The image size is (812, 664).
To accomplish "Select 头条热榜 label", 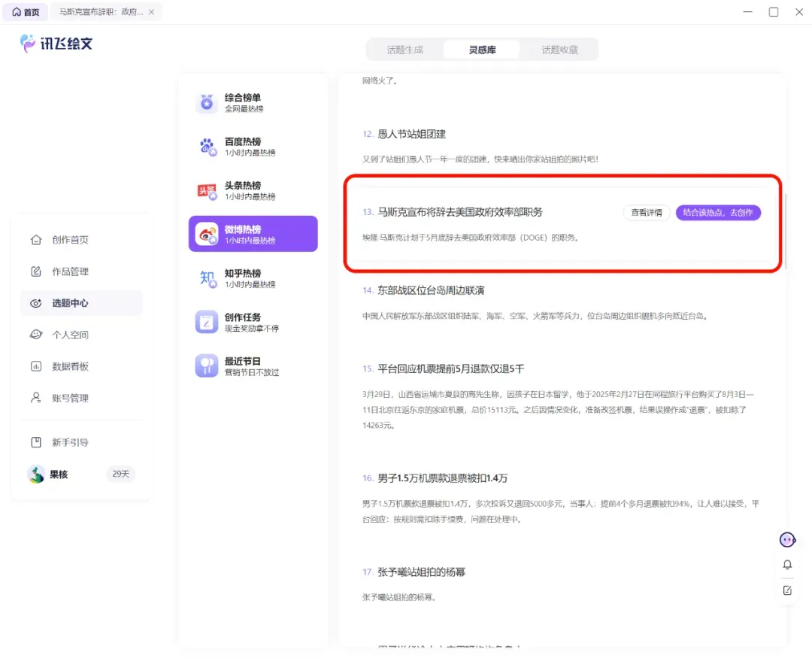I will click(x=242, y=186).
